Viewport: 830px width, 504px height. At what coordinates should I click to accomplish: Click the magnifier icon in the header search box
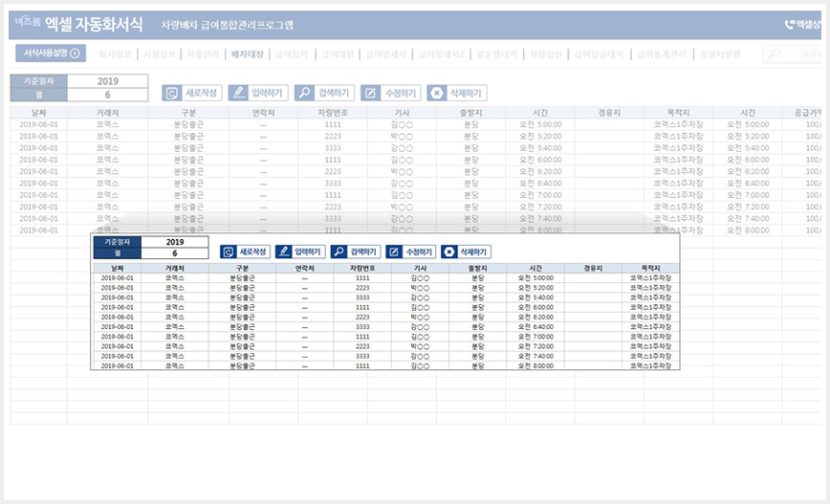coord(775,54)
